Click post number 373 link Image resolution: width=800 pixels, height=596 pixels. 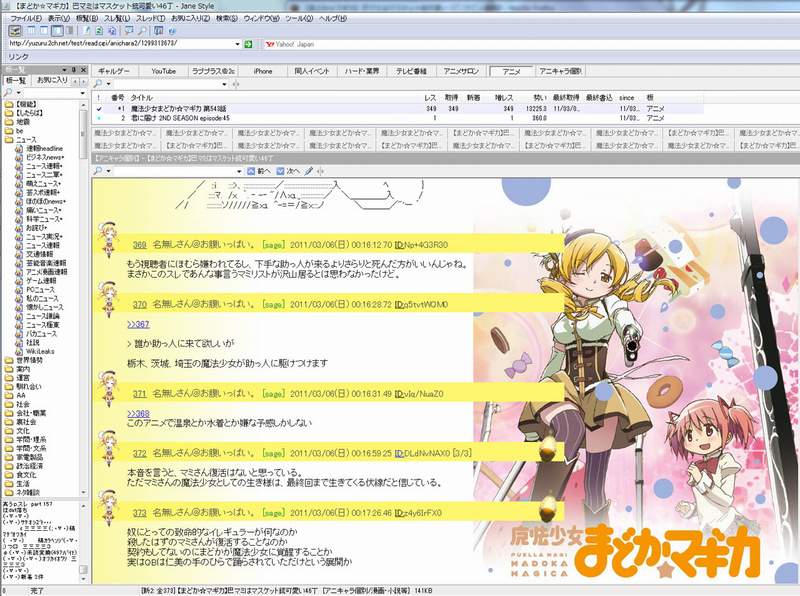[140, 513]
